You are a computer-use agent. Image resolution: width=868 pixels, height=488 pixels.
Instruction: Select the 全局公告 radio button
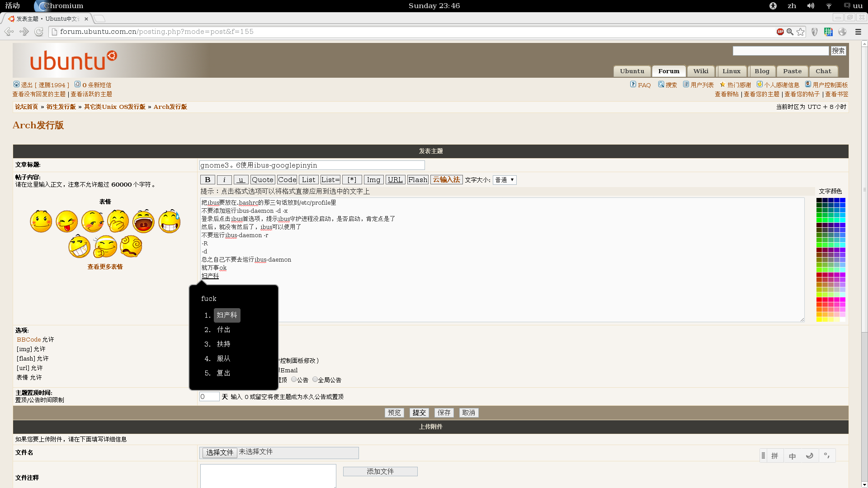click(x=315, y=380)
